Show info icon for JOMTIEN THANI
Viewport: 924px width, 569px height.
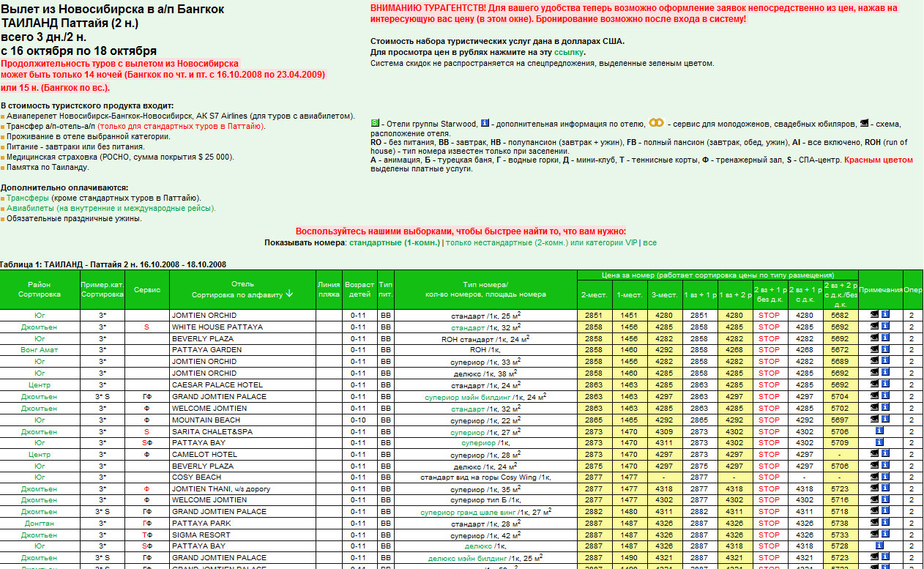884,488
